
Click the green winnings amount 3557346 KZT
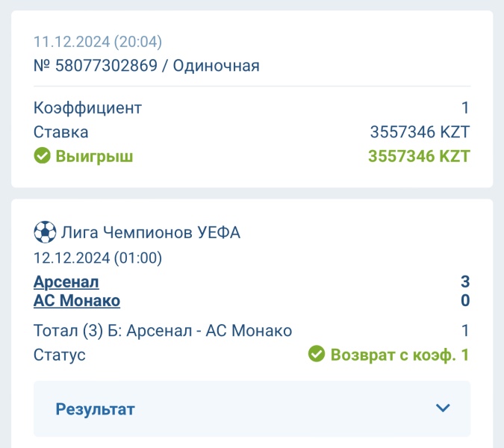click(x=419, y=156)
